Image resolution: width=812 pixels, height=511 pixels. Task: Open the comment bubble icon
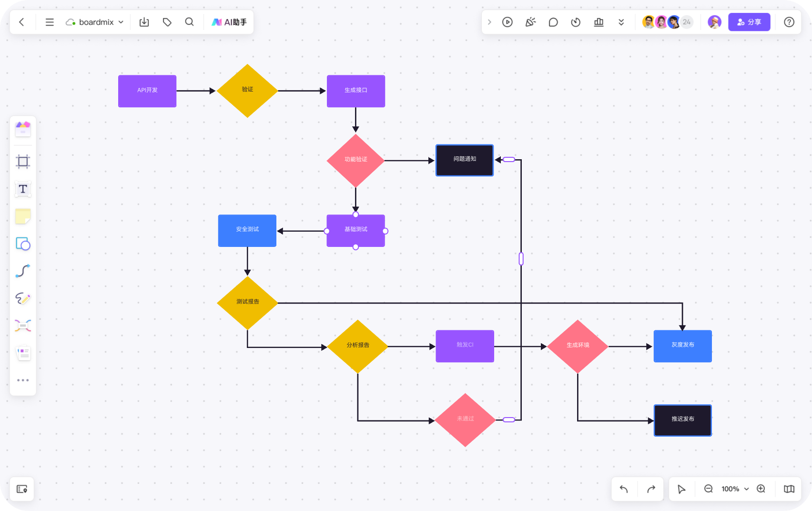[x=553, y=22]
